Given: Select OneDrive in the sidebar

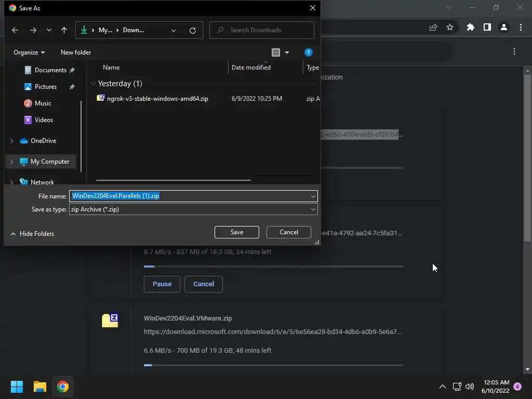Looking at the screenshot, I should 43,141.
